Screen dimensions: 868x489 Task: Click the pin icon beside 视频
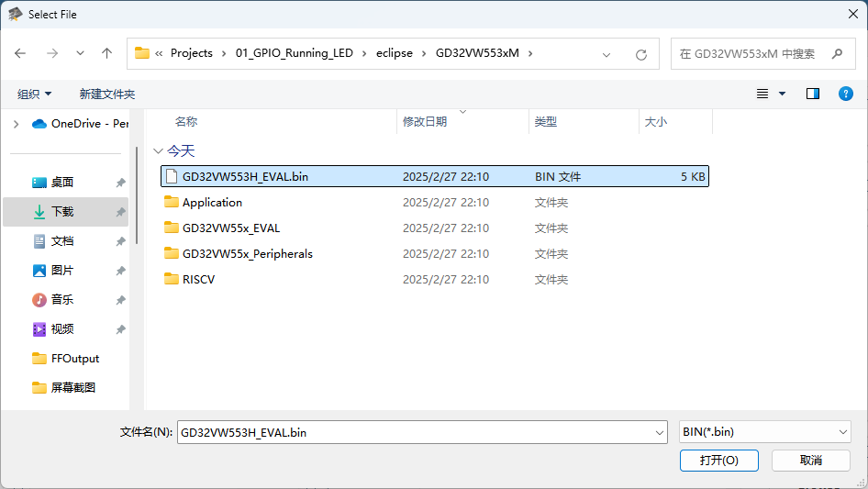coord(121,329)
